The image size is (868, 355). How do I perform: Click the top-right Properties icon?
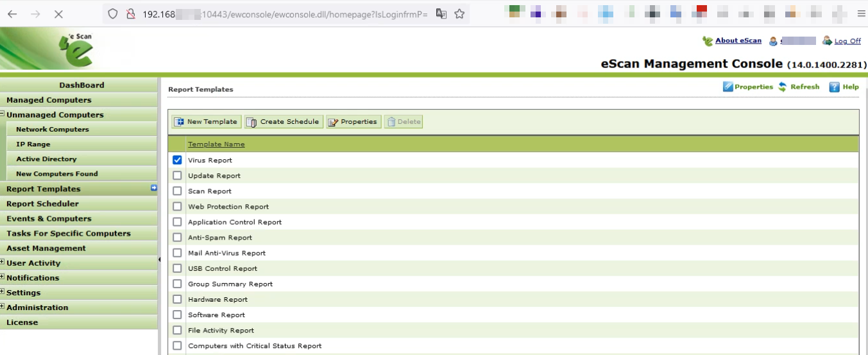[x=728, y=87]
